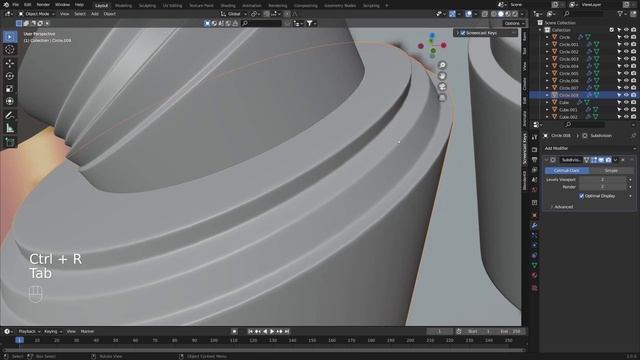Open the Material properties tab
640x360 pixels.
535,275
